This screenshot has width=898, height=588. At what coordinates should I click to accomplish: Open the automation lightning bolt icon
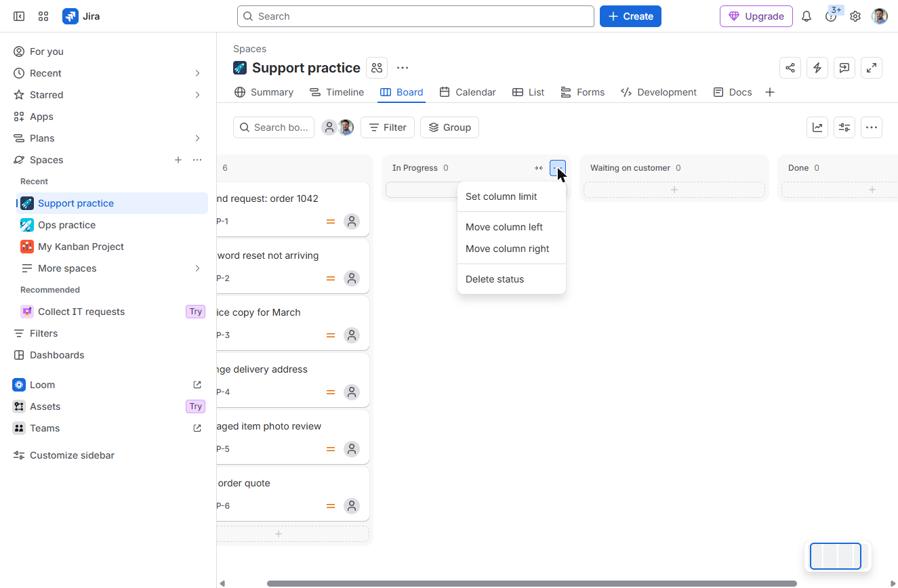coord(817,68)
